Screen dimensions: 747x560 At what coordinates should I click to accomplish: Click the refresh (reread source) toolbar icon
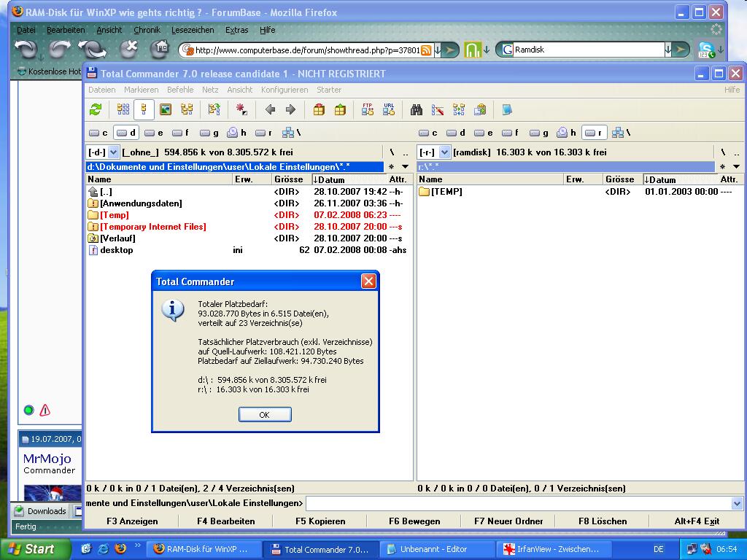click(x=96, y=110)
